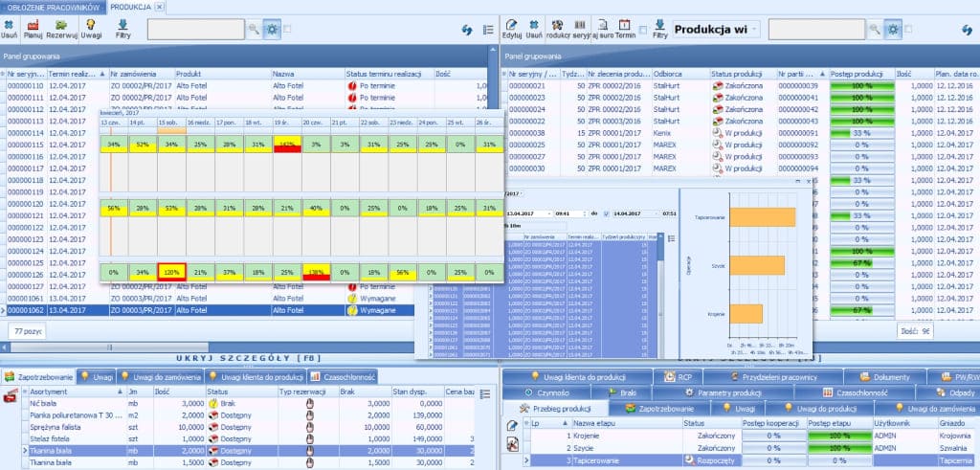Close the PRODUKCJA tab with the X
The image size is (980, 470).
coord(159,7)
